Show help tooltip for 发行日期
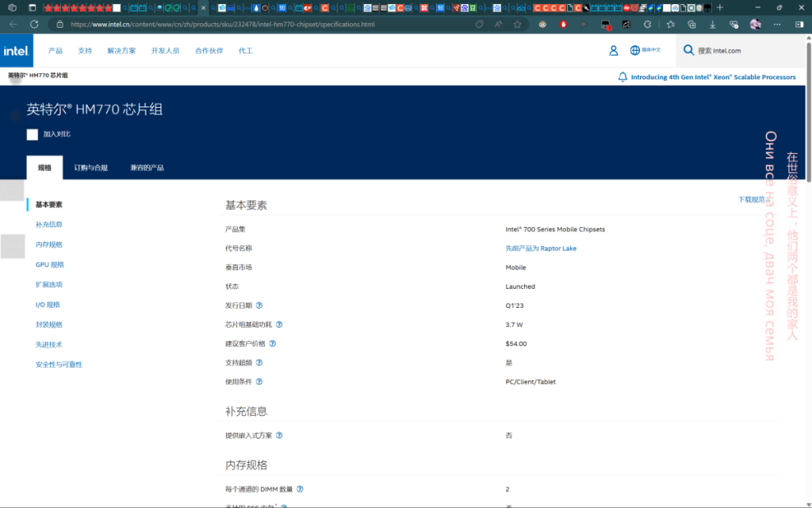812x508 pixels. click(259, 306)
